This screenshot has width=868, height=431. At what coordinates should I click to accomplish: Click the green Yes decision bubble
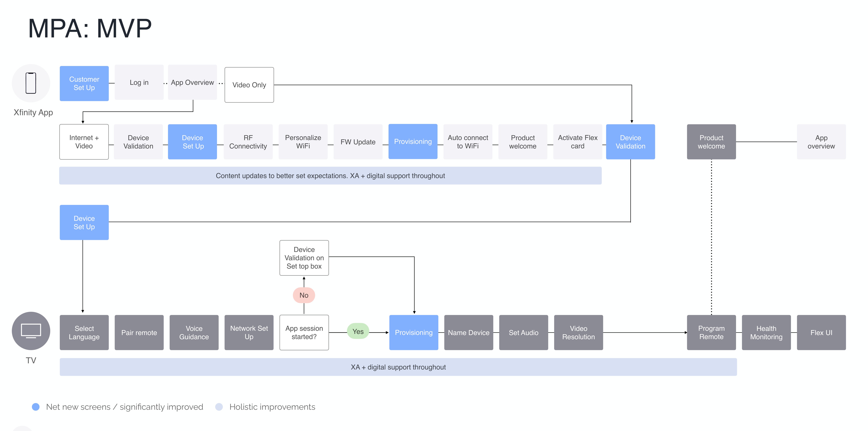coord(358,331)
